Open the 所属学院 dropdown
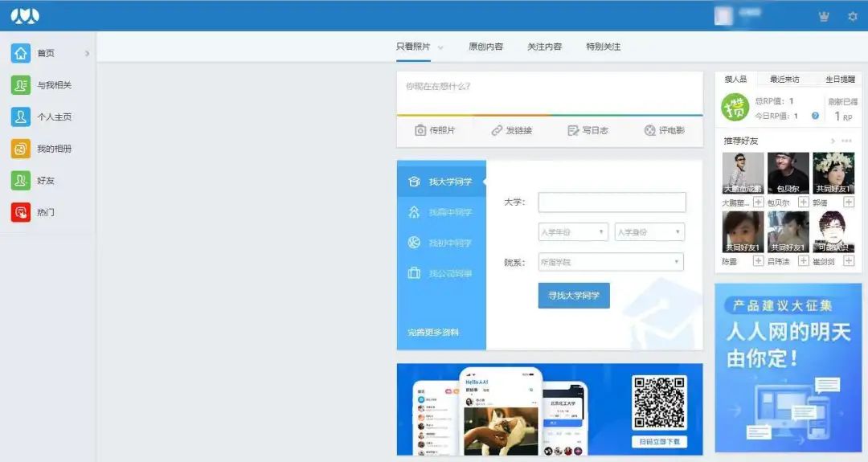 (611, 262)
